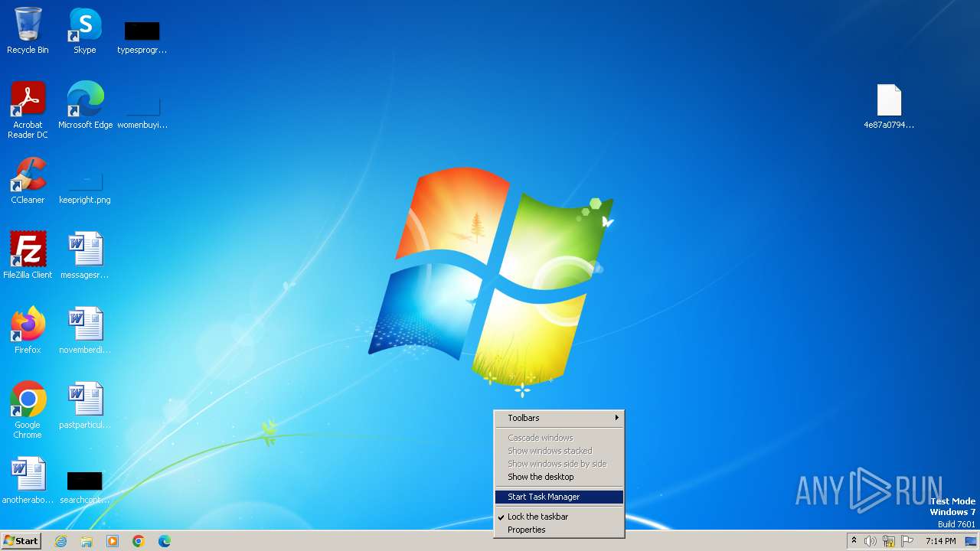Click the network tray icon
Viewport: 980px width, 551px height.
coord(889,541)
